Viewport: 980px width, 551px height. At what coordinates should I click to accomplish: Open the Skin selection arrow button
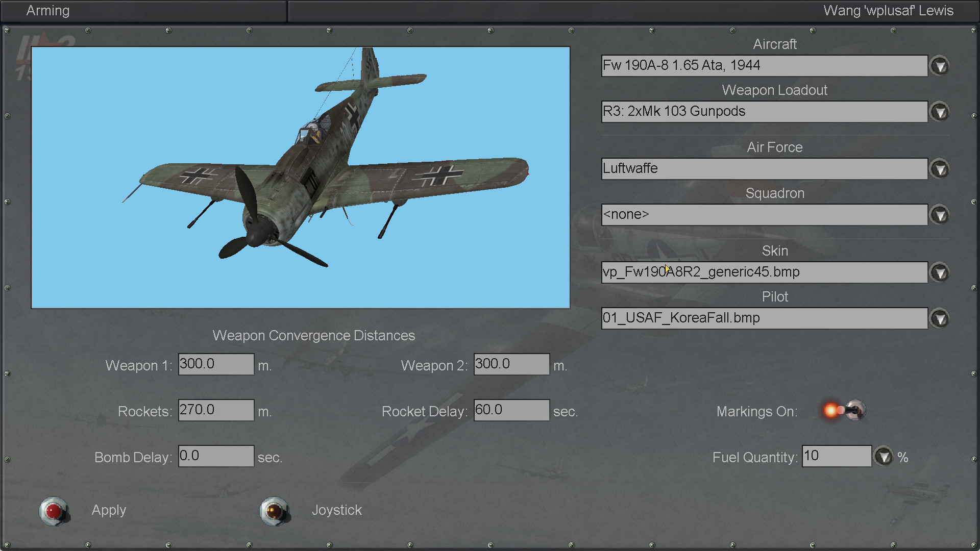pyautogui.click(x=940, y=272)
